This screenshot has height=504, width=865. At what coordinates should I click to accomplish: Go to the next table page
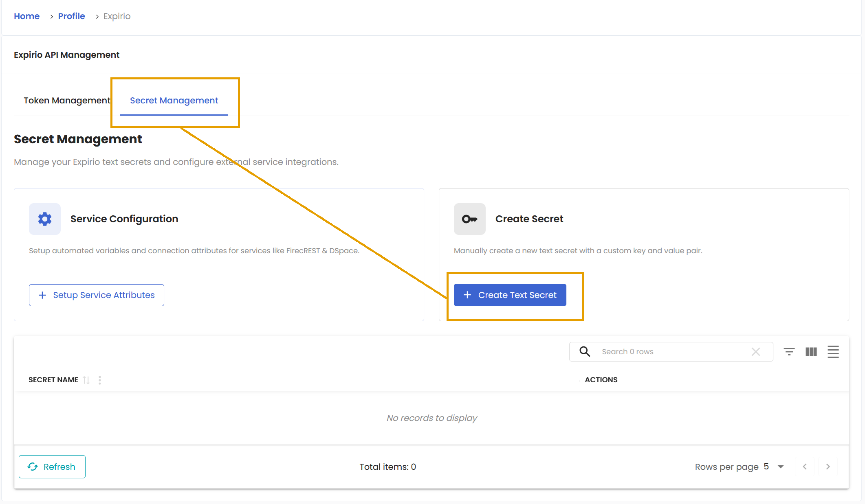point(828,467)
